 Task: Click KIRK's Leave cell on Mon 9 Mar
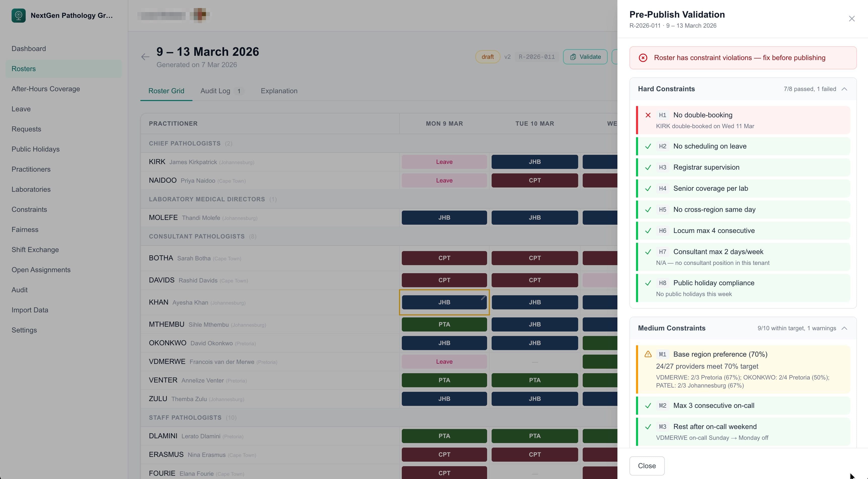[x=444, y=162]
